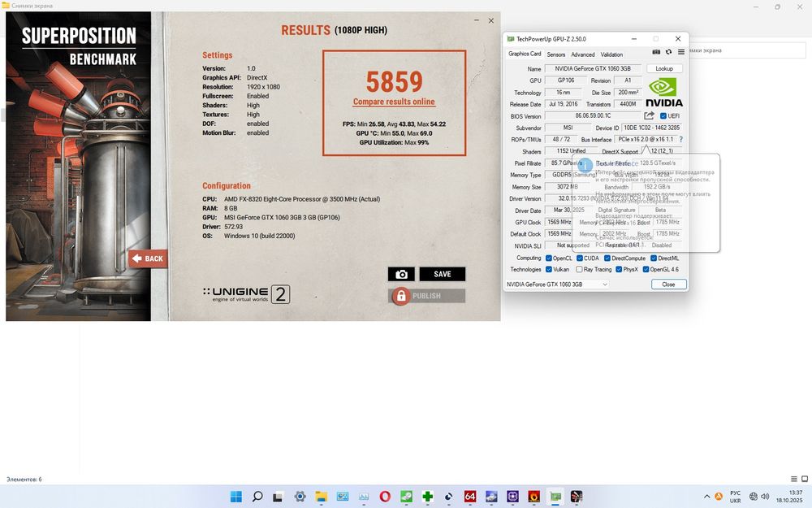The height and width of the screenshot is (508, 812).
Task: Enable the Ray Tracing checkbox
Action: (579, 270)
